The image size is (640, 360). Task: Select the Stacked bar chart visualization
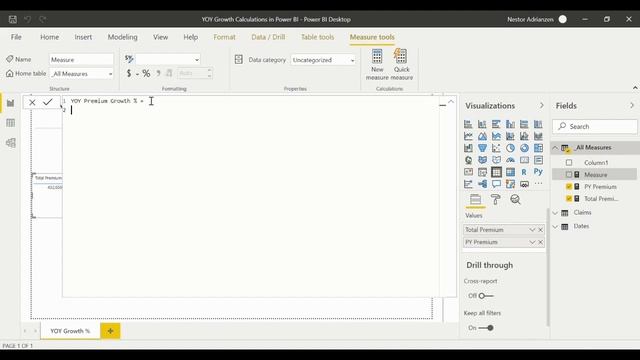coord(468,124)
